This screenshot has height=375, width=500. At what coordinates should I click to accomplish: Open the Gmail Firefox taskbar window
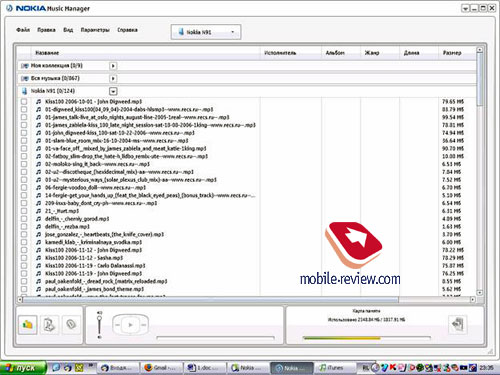pos(162,368)
